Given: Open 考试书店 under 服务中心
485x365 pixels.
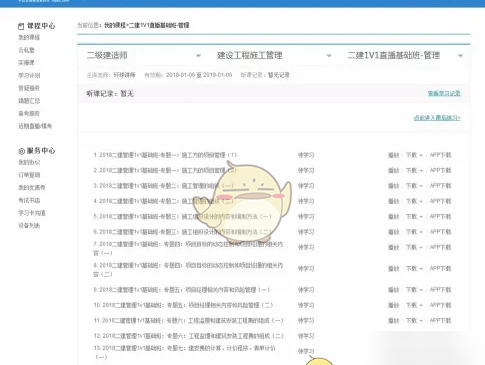Looking at the screenshot, I should [x=29, y=200].
